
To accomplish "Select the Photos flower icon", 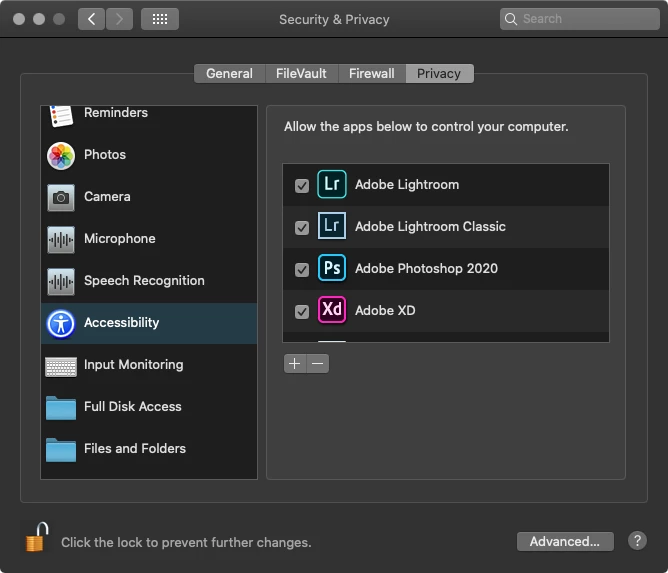I will coord(60,155).
